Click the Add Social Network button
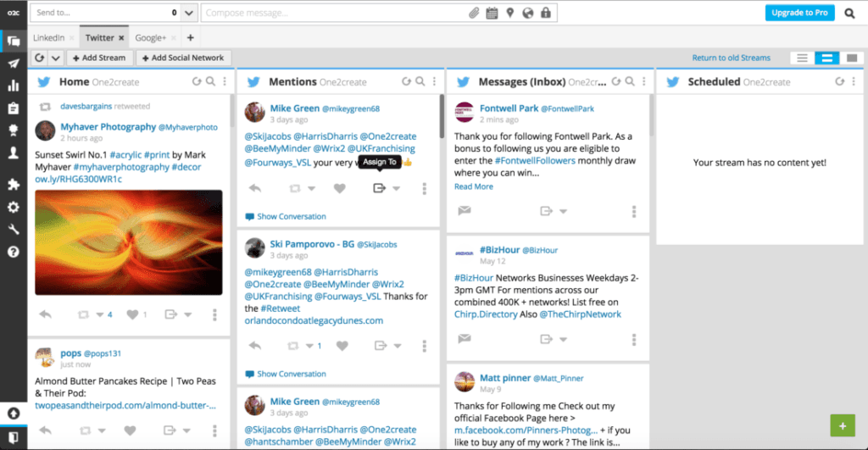 coord(183,58)
